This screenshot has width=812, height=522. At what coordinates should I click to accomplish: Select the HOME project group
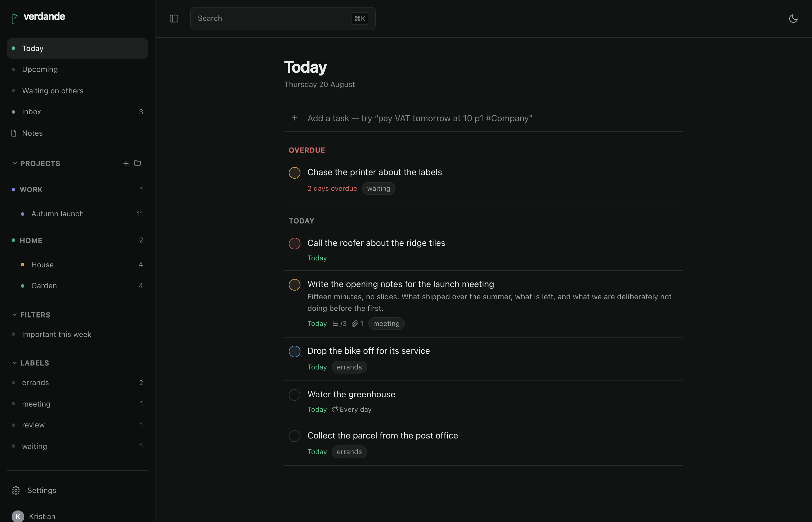pyautogui.click(x=77, y=240)
